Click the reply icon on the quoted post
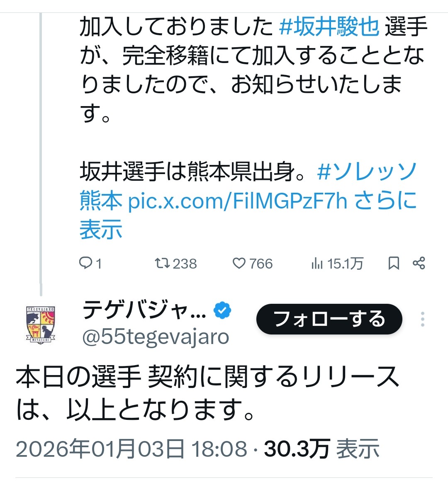Screen dimensions: 448x487 (x=86, y=263)
